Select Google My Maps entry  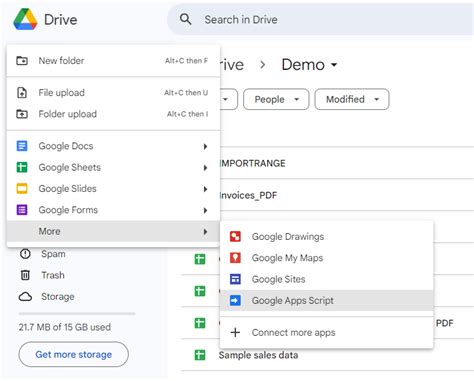click(x=327, y=258)
